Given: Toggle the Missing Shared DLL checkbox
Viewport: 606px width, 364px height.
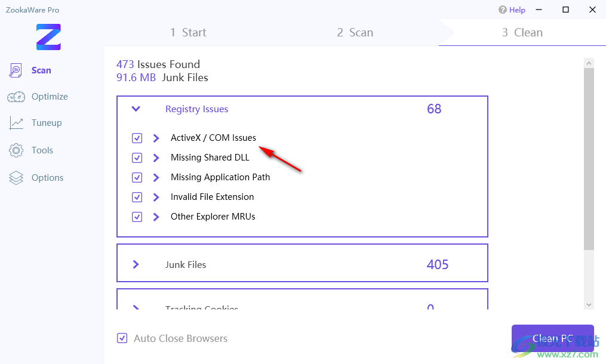Looking at the screenshot, I should (137, 158).
